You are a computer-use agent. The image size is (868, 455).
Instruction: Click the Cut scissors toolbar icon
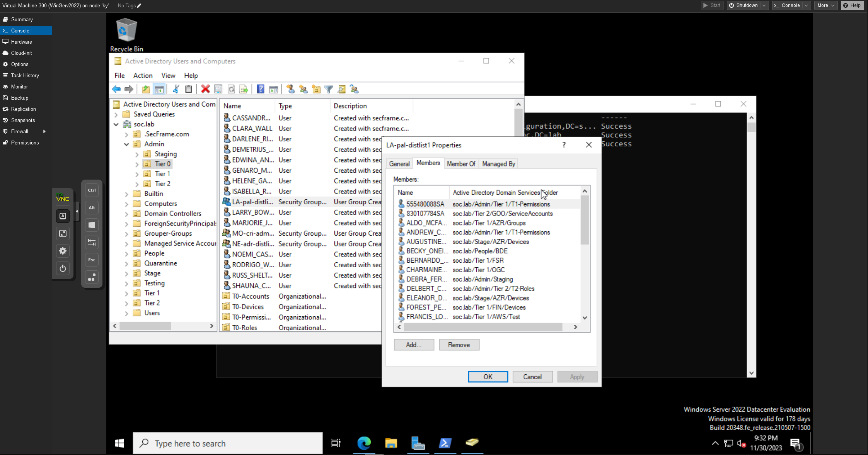176,89
